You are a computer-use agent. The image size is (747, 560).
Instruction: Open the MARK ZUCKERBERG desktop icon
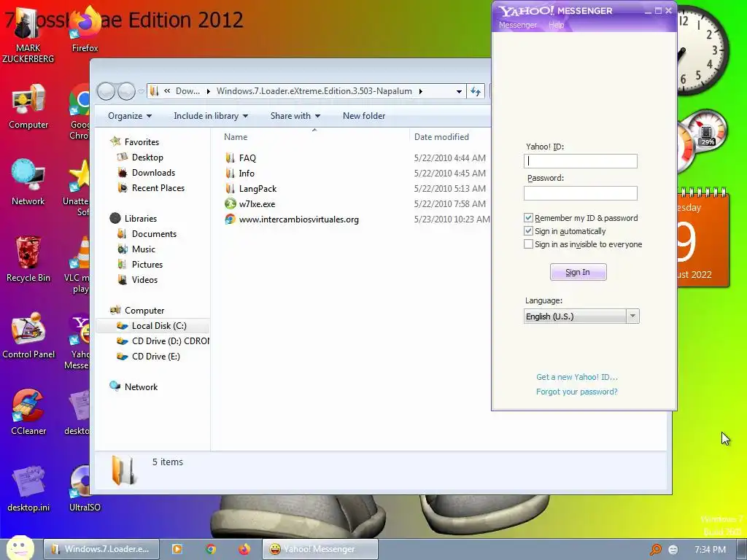point(28,34)
